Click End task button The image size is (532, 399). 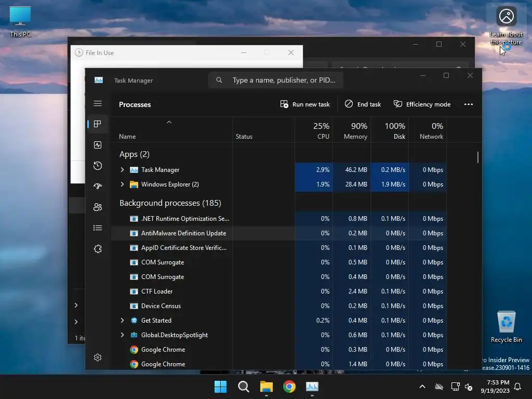click(x=363, y=104)
